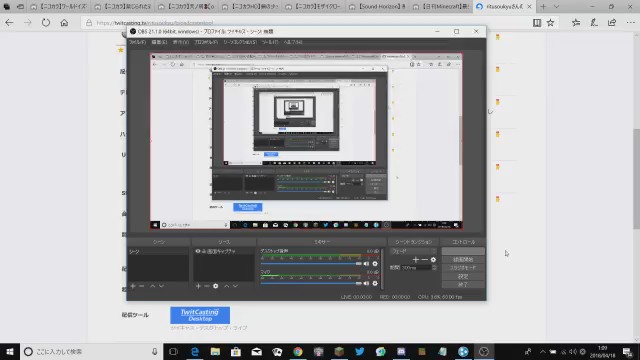The width and height of the screenshot is (640, 360).
Task: Adjust desktop audio volume slider
Action: (x=311, y=264)
